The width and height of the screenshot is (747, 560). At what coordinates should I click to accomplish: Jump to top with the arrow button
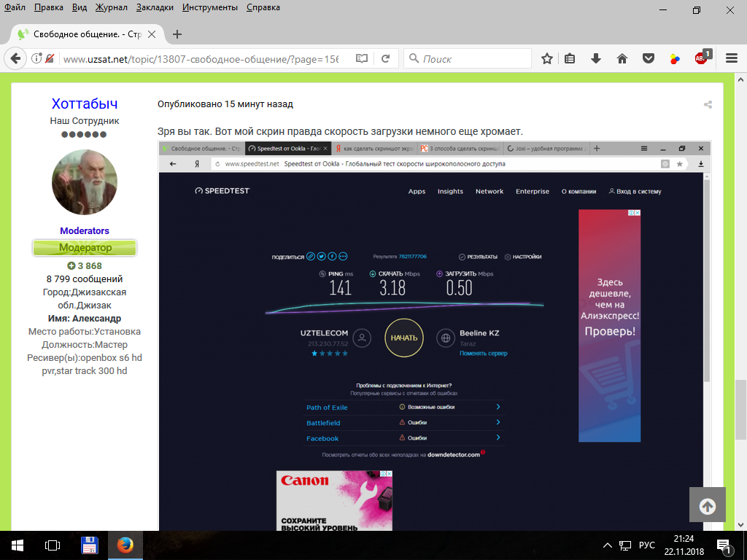click(708, 505)
